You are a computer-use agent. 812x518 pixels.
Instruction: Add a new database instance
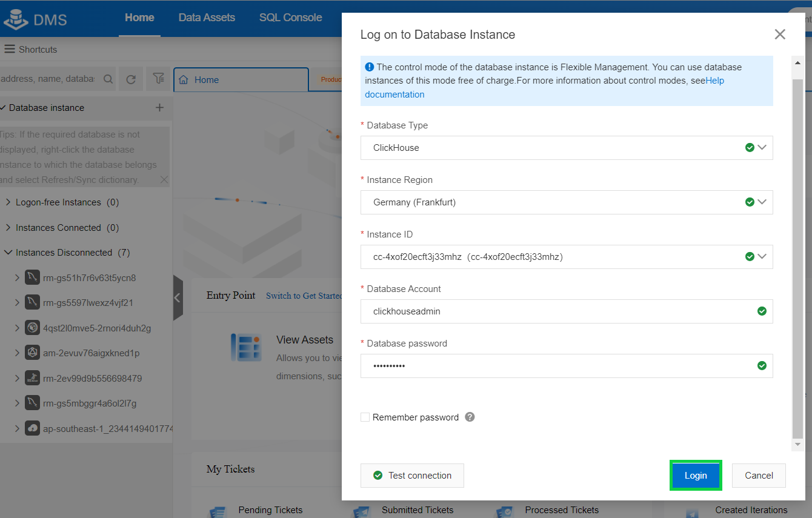coord(159,108)
